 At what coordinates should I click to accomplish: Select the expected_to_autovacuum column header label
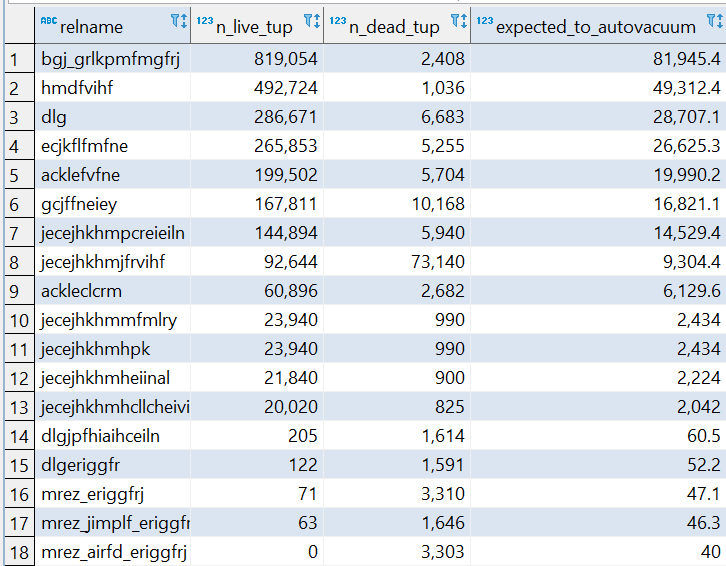pos(597,26)
